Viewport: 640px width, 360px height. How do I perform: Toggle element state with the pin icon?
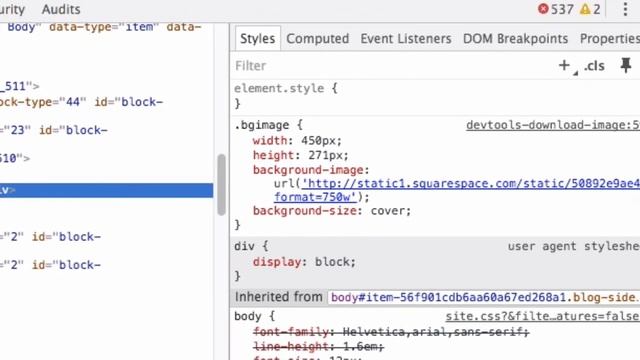click(x=626, y=65)
